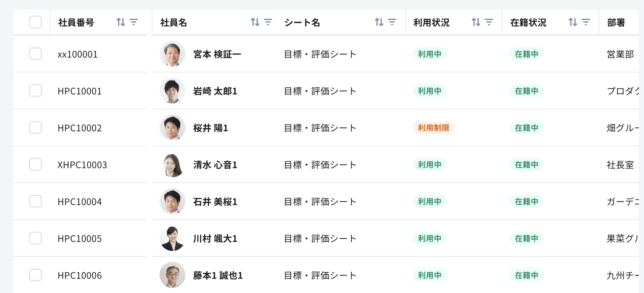Open filter for 社員番号 column
The image size is (644, 293).
tap(134, 22)
